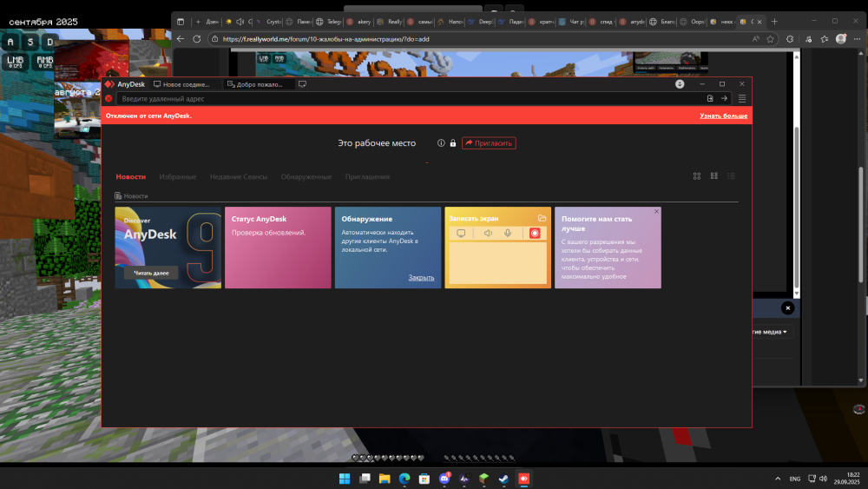Start recording with red record button
The image size is (868, 489).
tap(535, 233)
